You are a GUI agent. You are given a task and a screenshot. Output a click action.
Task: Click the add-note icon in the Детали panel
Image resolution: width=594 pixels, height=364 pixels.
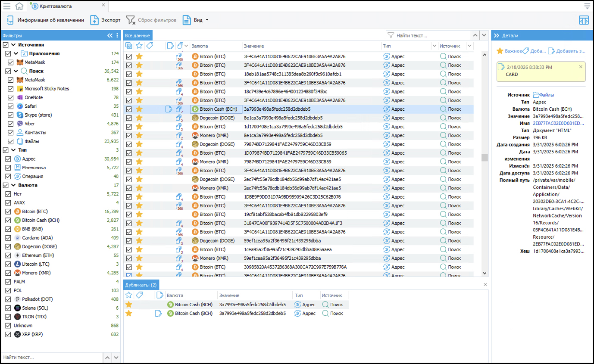click(x=551, y=51)
